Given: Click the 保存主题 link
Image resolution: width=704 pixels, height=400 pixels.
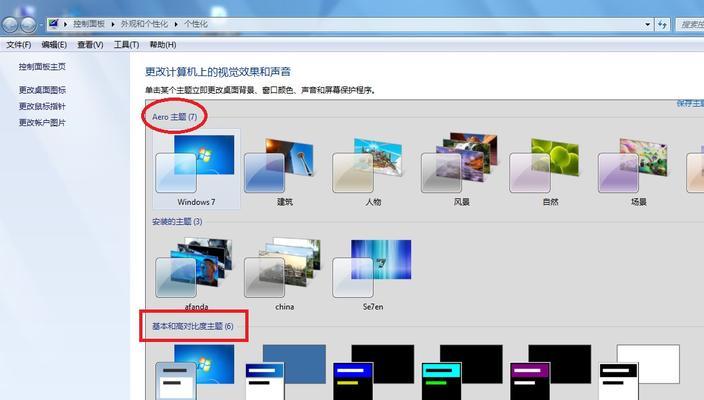Looking at the screenshot, I should [x=690, y=104].
